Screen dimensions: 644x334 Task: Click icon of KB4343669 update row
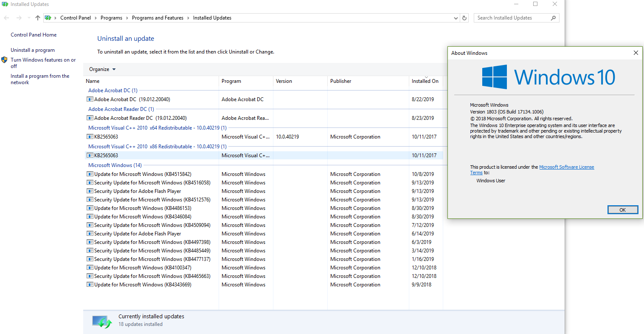click(90, 285)
